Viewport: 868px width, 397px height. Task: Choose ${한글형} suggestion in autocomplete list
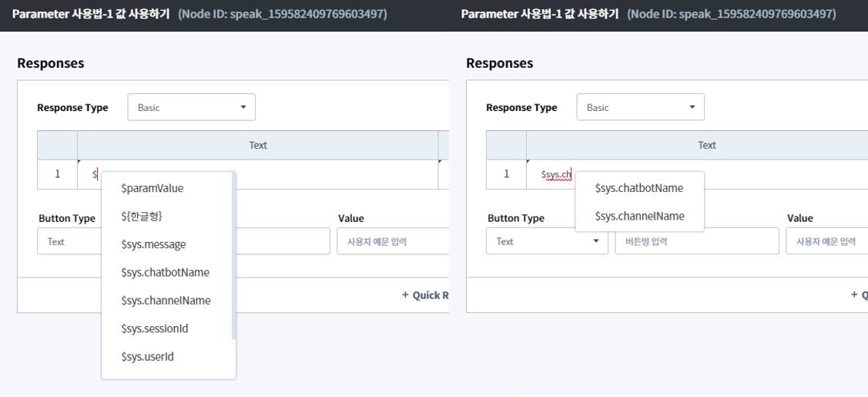tap(142, 216)
